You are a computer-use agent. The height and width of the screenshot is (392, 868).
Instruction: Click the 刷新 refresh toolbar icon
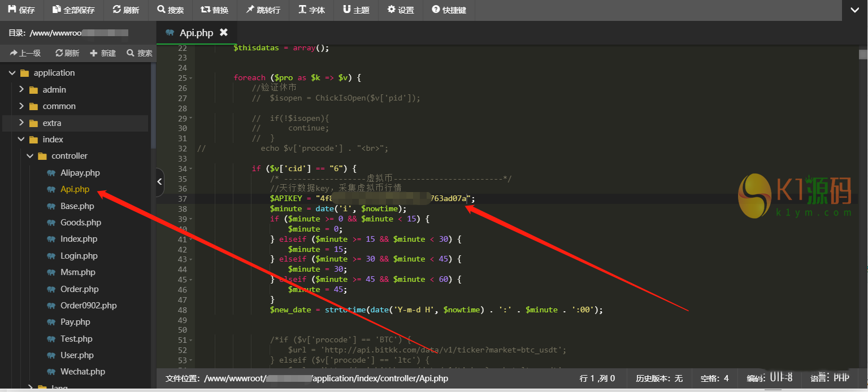click(x=117, y=10)
